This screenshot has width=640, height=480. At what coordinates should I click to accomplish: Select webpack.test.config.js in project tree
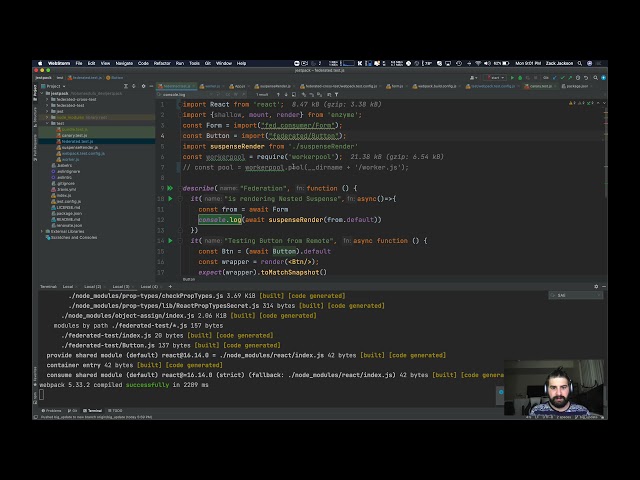tap(83, 153)
